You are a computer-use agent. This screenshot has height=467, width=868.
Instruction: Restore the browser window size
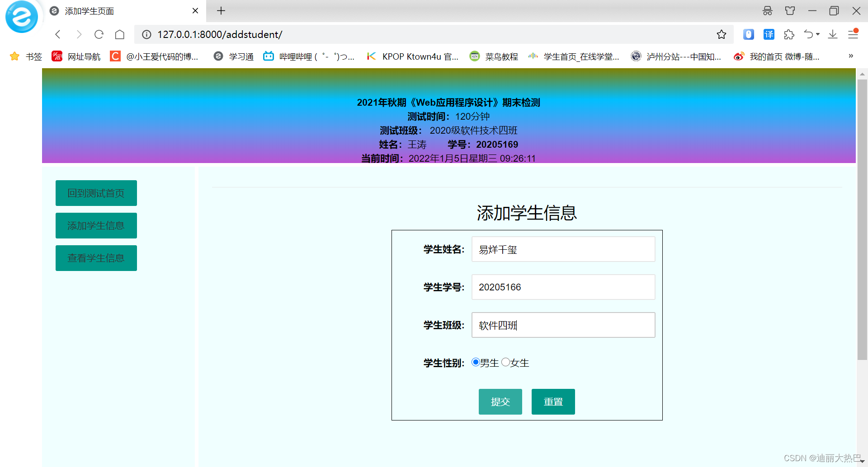click(834, 11)
